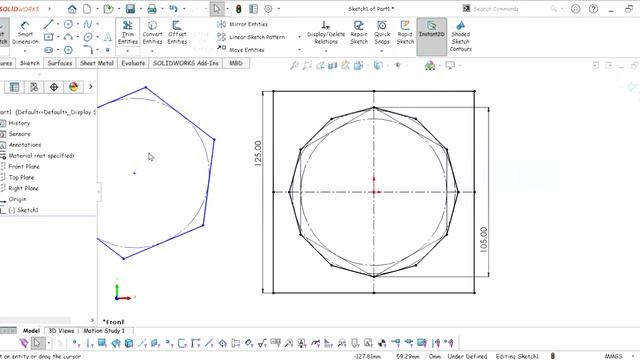Select Sensors in feature tree

click(19, 134)
